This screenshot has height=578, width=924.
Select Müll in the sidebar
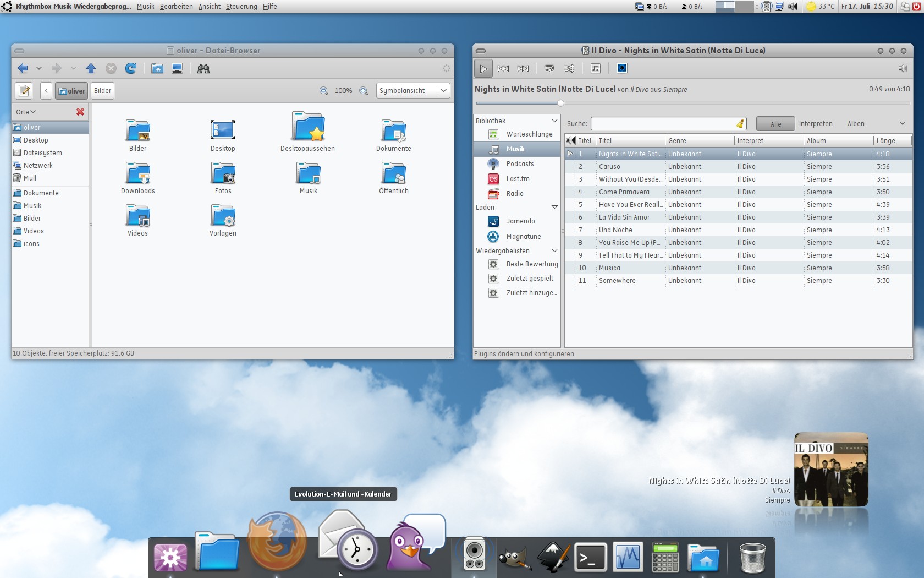click(50, 178)
